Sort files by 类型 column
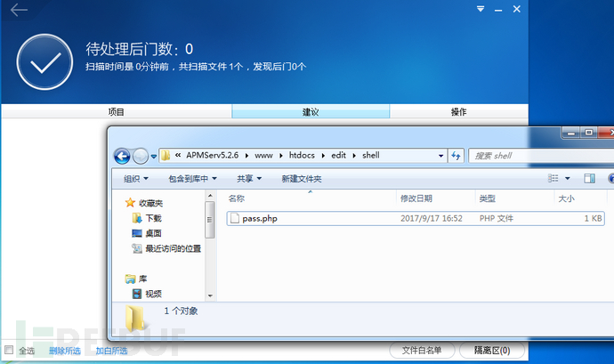614x364 pixels. click(x=488, y=198)
